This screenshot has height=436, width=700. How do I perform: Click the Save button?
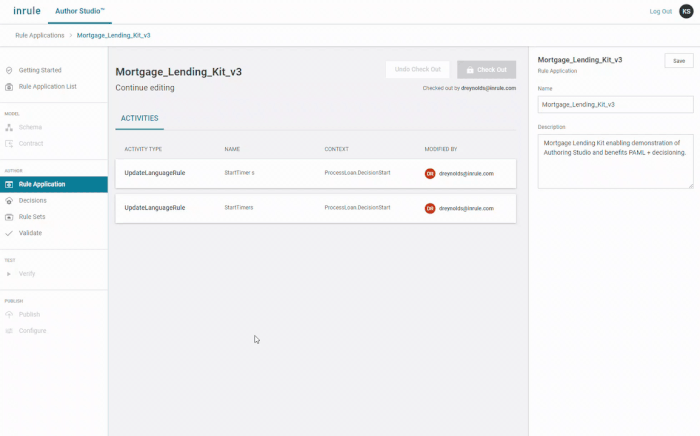click(x=678, y=61)
